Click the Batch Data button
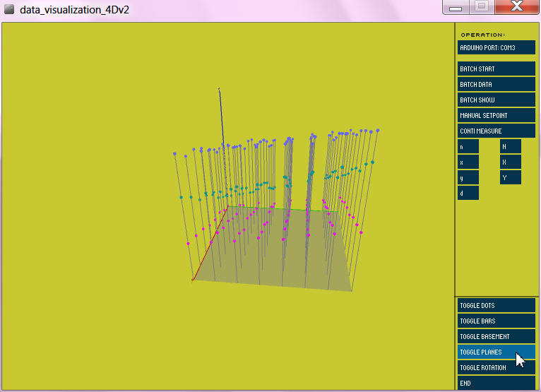The height and width of the screenshot is (392, 541). click(x=496, y=85)
